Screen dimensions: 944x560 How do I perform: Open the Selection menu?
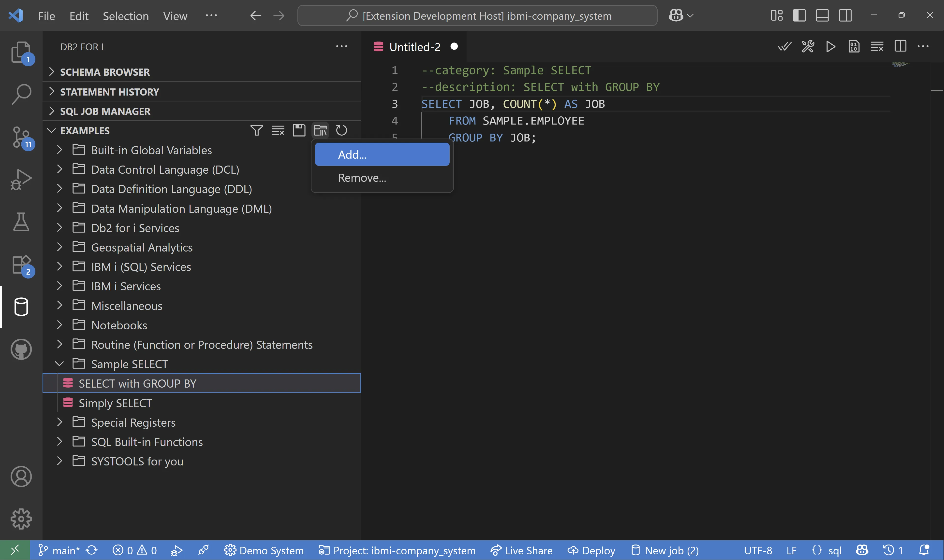(126, 16)
